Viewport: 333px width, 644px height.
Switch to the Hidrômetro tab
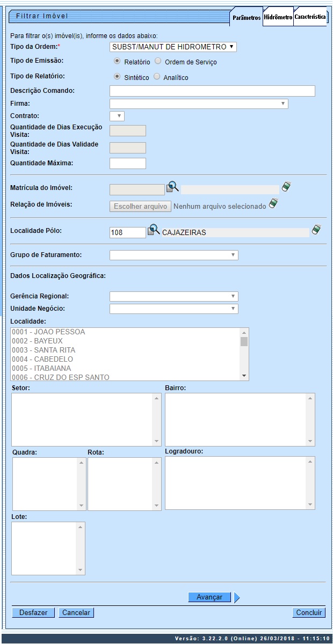coord(278,17)
